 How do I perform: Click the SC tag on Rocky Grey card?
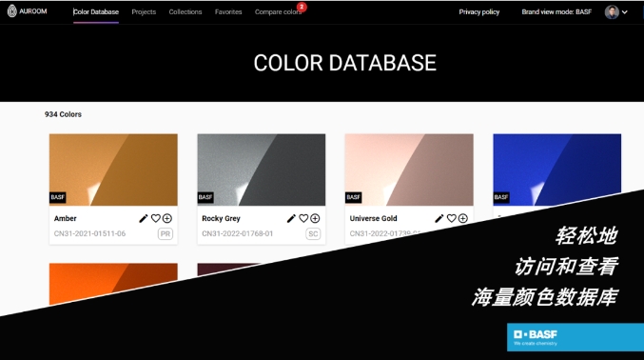(x=313, y=234)
